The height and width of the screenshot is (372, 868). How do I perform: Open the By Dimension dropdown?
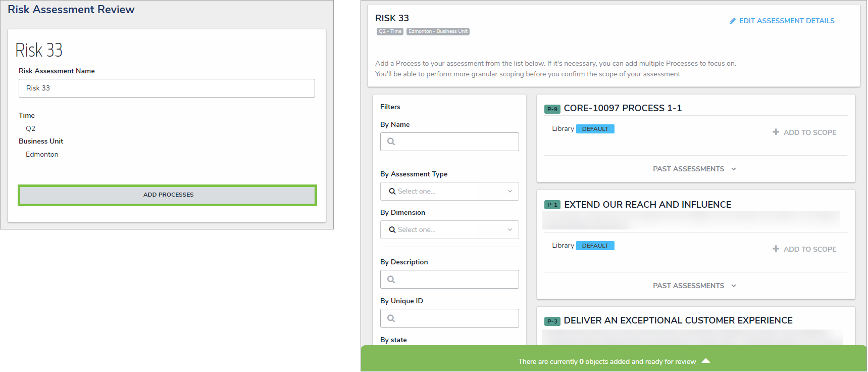tap(449, 229)
